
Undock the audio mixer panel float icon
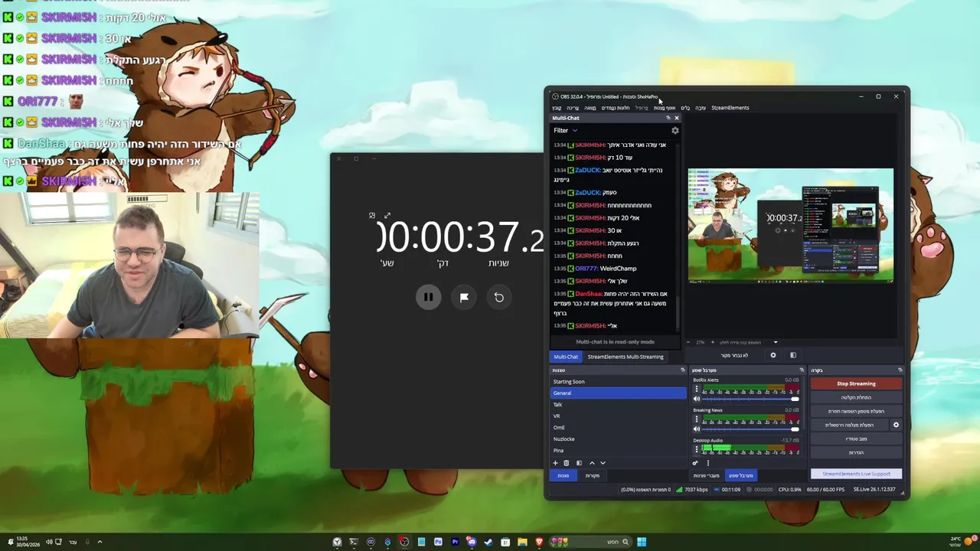coord(802,370)
